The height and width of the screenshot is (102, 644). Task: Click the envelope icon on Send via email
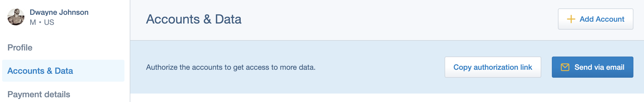tap(565, 67)
